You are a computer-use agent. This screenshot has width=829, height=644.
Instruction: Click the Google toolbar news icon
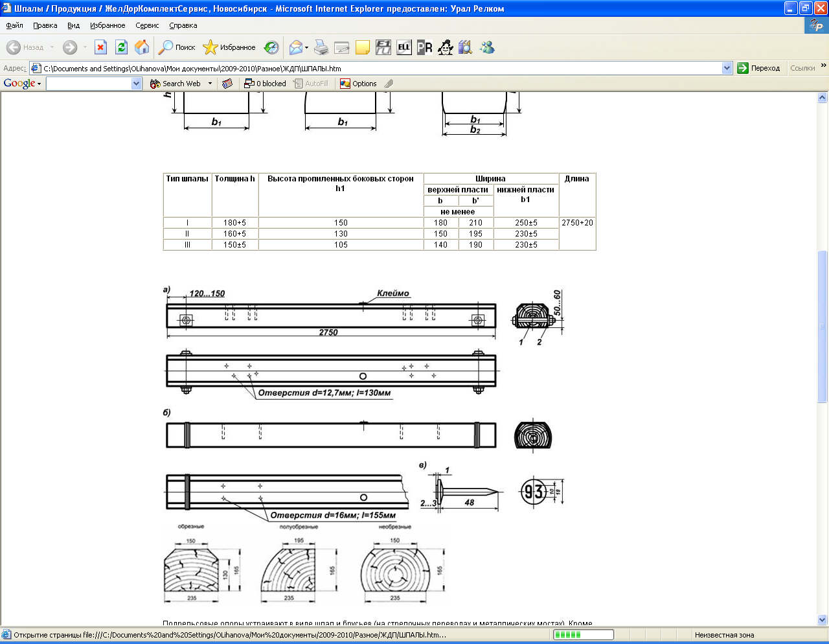[227, 84]
